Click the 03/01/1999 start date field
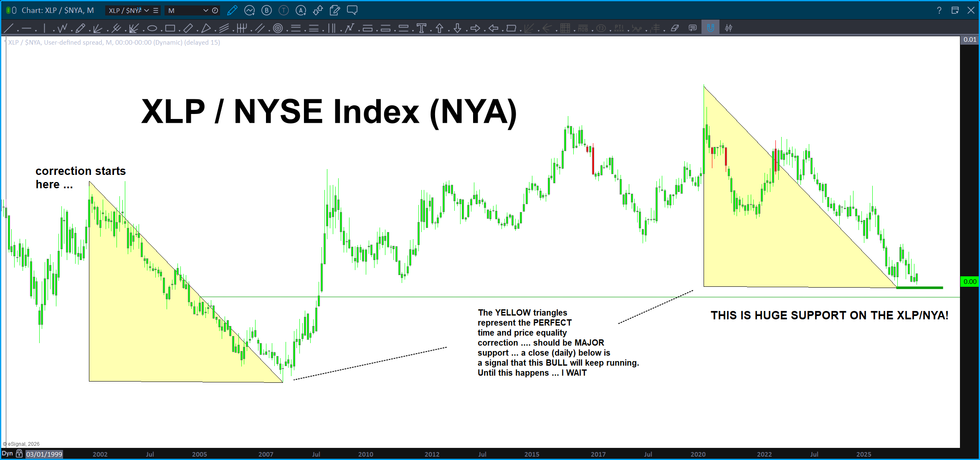 (x=44, y=454)
